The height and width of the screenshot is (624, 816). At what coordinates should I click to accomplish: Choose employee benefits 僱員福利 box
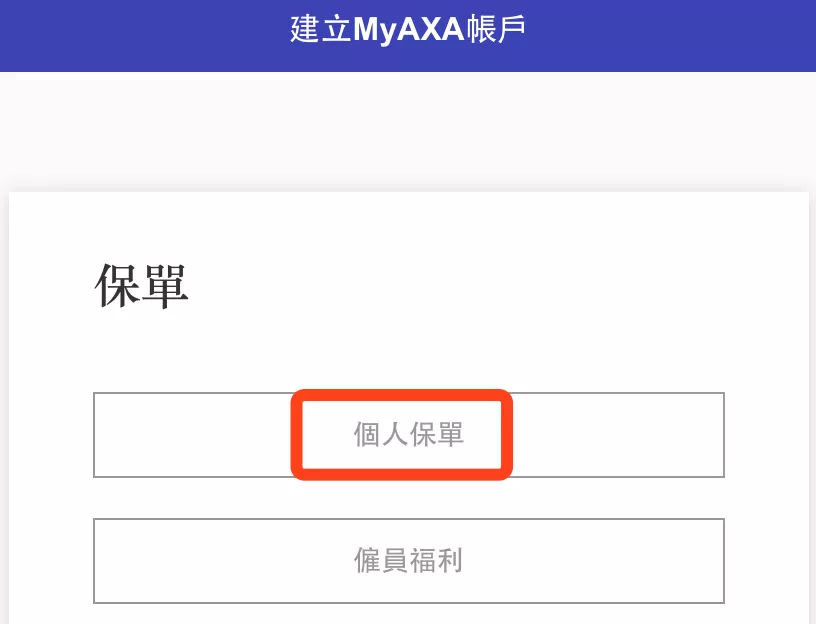pyautogui.click(x=409, y=561)
